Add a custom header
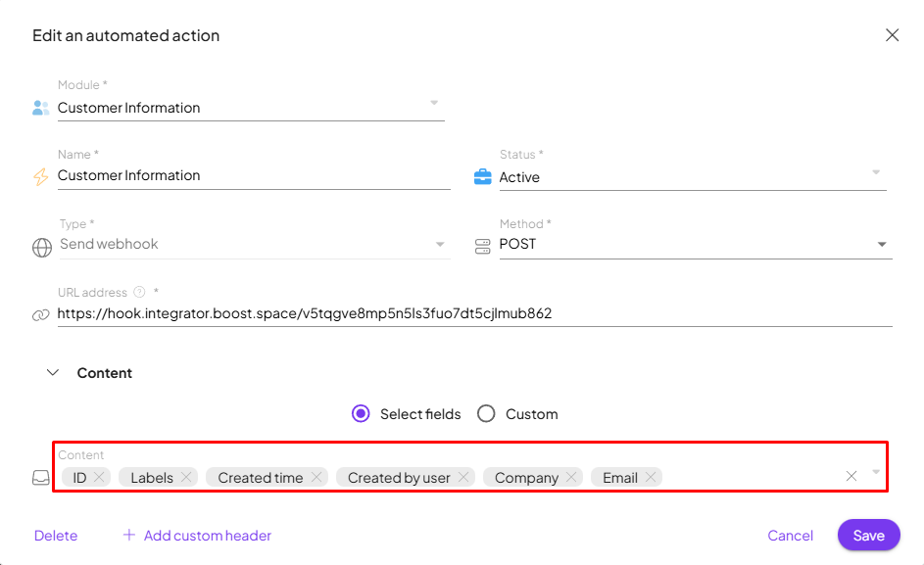Screen dimensions: 924x565 (197, 536)
